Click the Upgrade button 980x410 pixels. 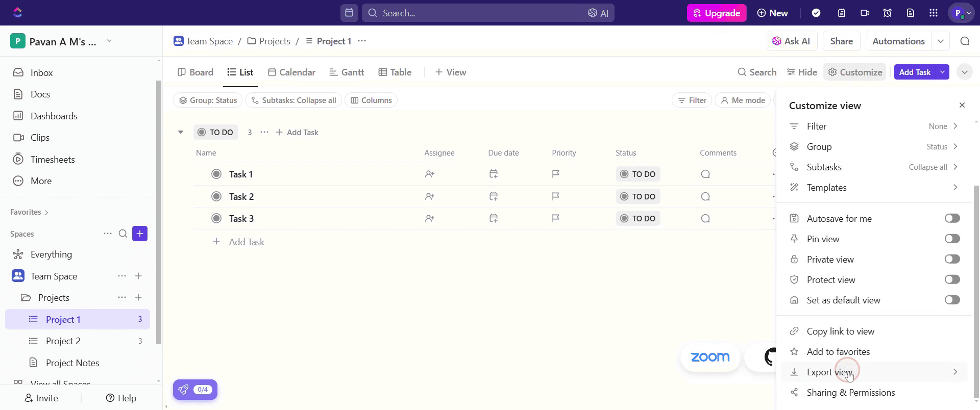coord(717,13)
